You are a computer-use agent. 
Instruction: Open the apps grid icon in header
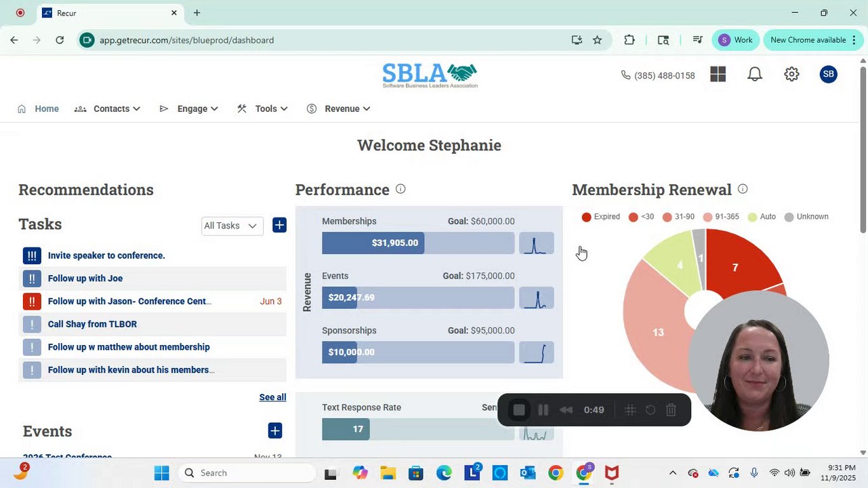click(718, 74)
